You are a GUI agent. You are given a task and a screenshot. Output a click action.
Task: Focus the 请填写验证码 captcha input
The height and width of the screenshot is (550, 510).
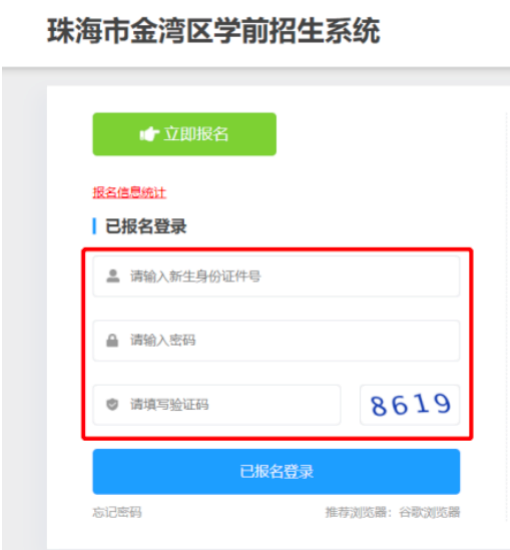(216, 405)
